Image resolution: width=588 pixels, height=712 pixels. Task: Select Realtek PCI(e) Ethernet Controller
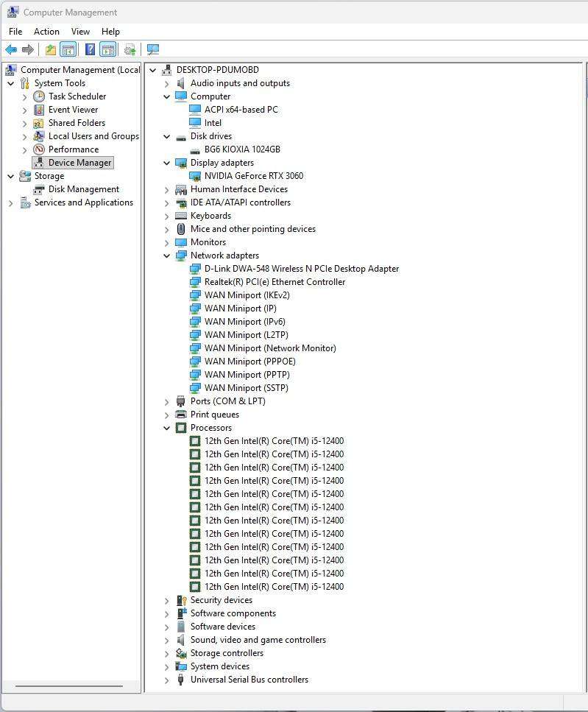(x=274, y=282)
